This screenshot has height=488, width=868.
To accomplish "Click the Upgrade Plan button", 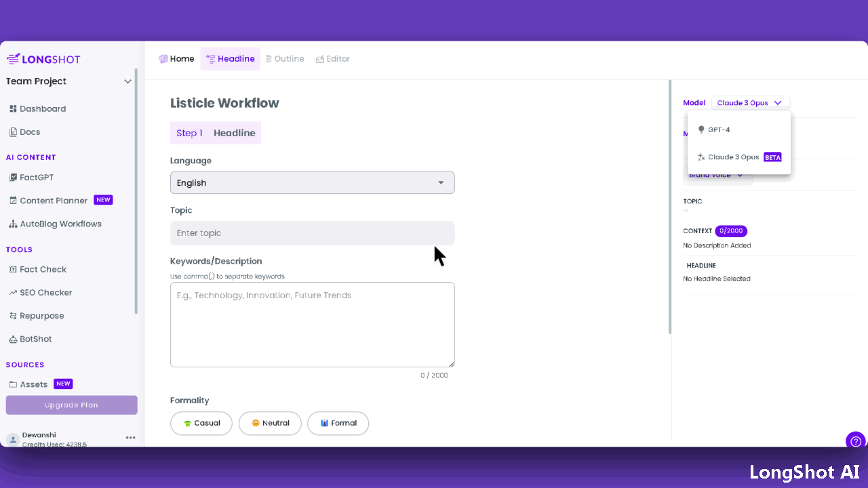I will click(71, 405).
